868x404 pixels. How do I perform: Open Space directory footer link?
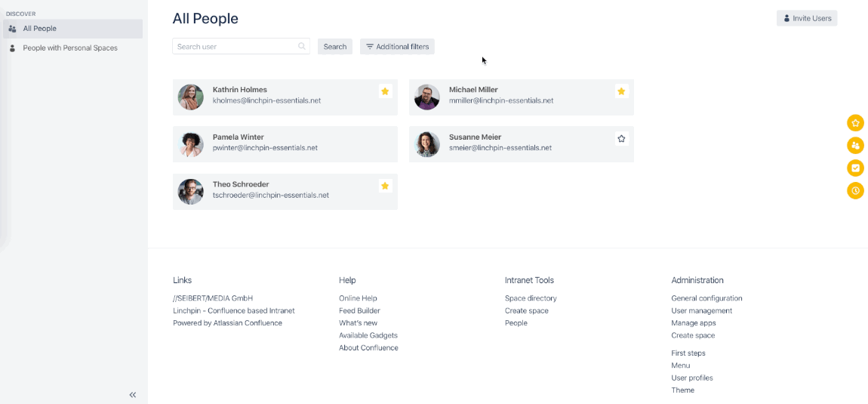(531, 298)
